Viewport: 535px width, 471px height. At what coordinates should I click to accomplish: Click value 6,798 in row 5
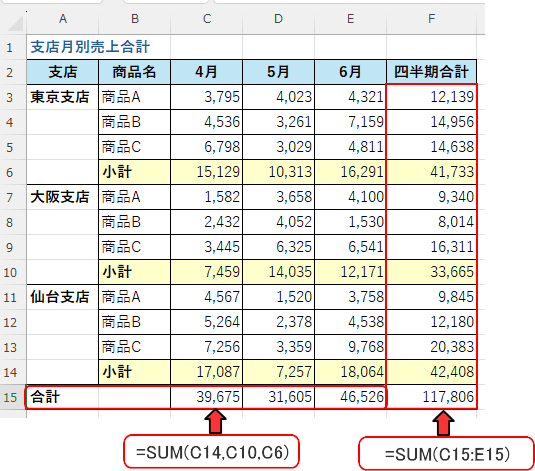click(206, 147)
